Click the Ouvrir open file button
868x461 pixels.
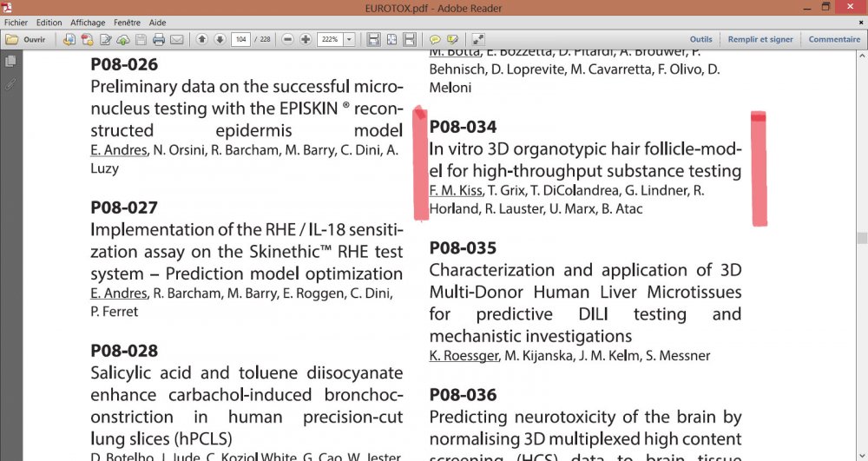coord(26,39)
